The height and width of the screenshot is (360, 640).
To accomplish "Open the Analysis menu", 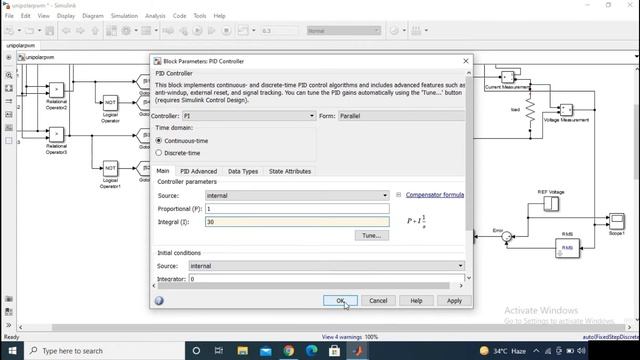I will (155, 16).
